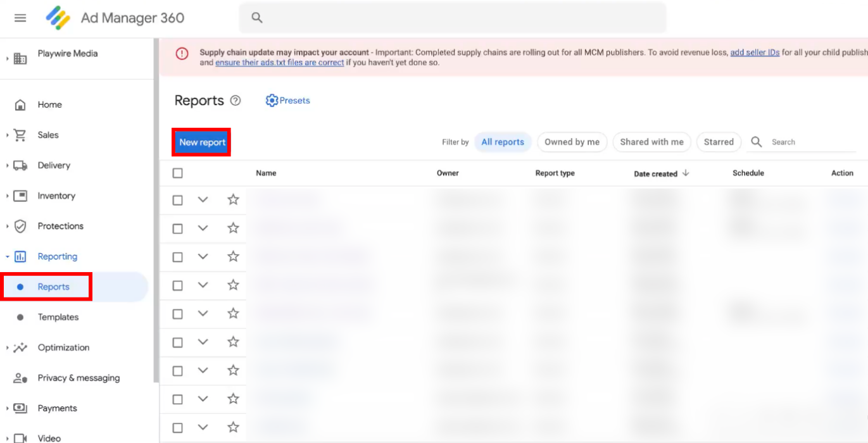Open Presets via the gear icon
The image size is (868, 443).
coord(272,101)
